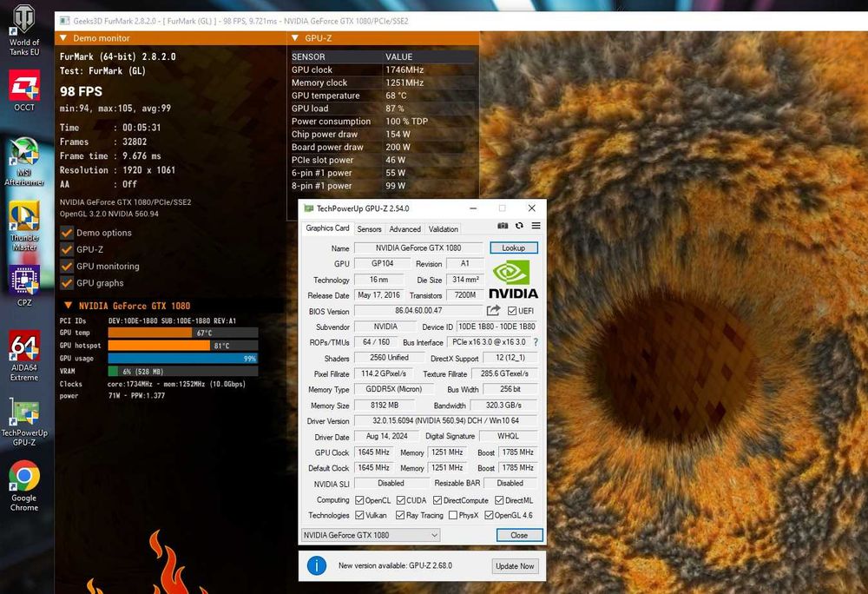Toggle the CUDA checkbox

pos(400,500)
